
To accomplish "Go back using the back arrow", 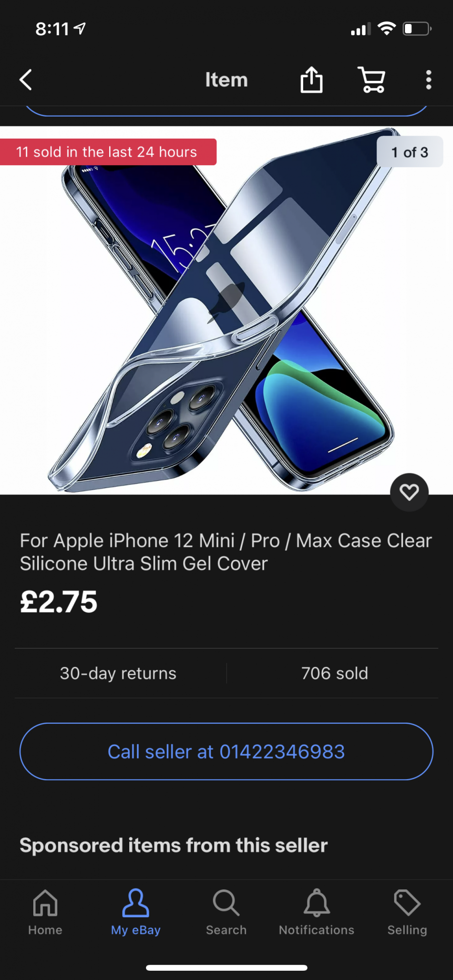I will tap(25, 79).
